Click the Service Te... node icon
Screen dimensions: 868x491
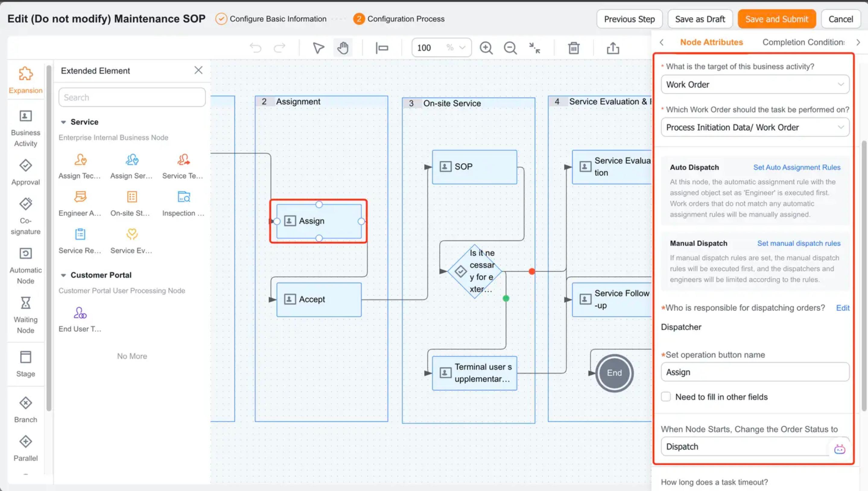184,160
